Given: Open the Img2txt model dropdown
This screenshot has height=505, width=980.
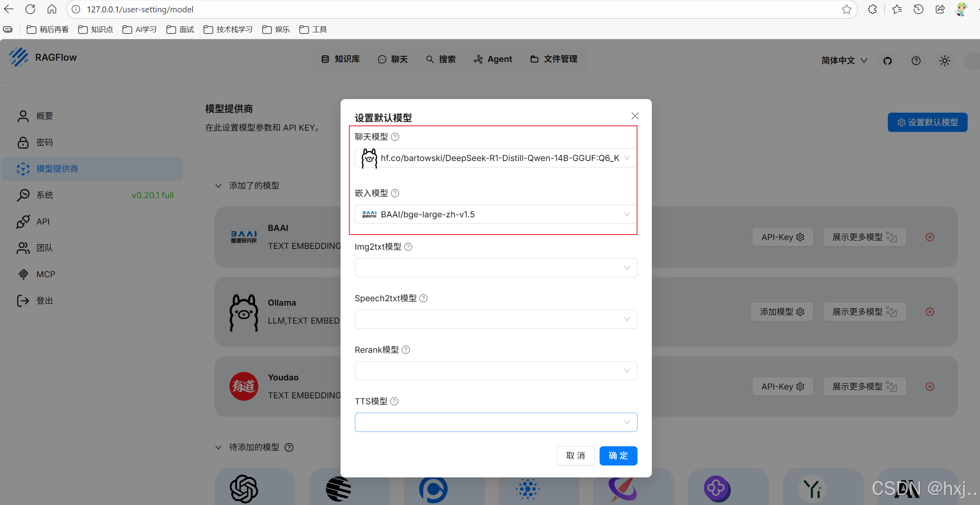Looking at the screenshot, I should click(496, 268).
